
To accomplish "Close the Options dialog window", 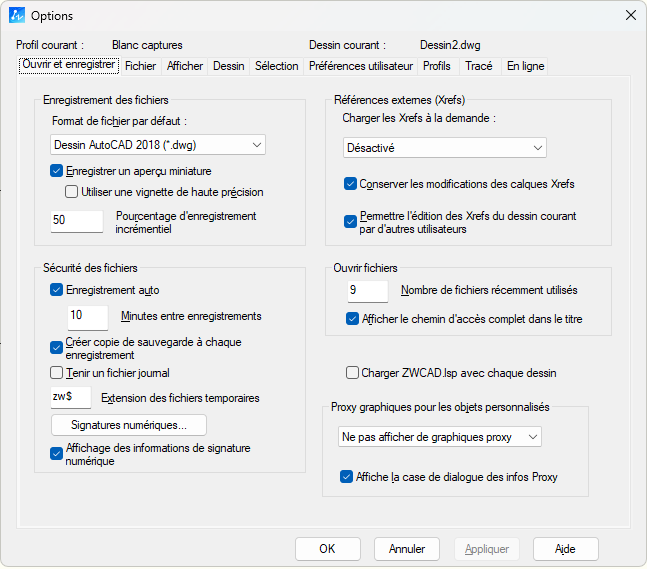I will coord(630,15).
